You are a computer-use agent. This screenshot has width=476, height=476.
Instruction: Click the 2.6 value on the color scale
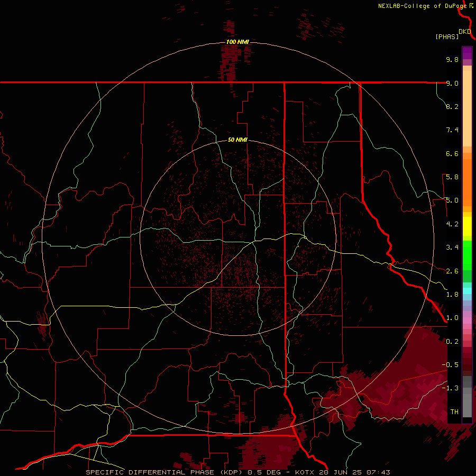452,271
